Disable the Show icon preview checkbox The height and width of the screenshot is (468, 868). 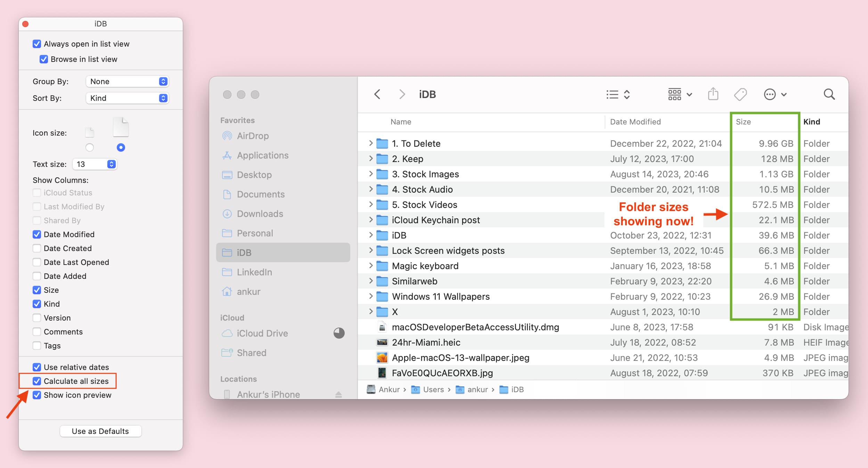tap(36, 395)
